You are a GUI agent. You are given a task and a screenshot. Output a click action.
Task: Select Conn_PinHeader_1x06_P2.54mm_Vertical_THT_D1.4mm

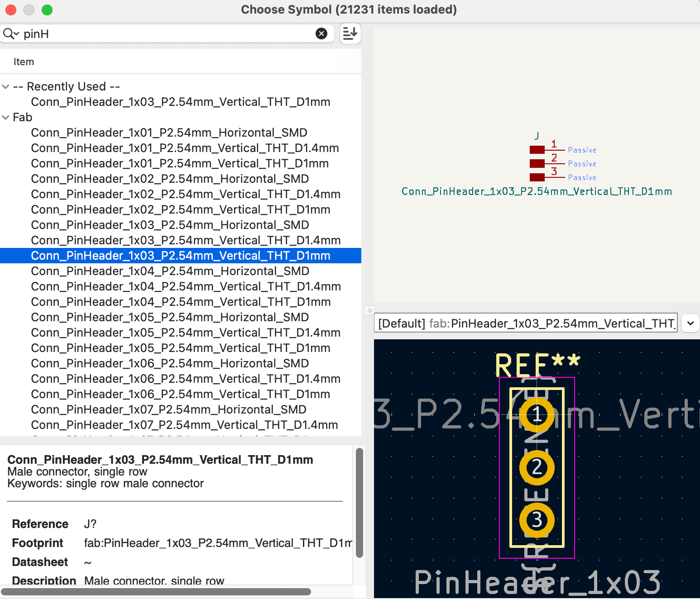pos(186,379)
